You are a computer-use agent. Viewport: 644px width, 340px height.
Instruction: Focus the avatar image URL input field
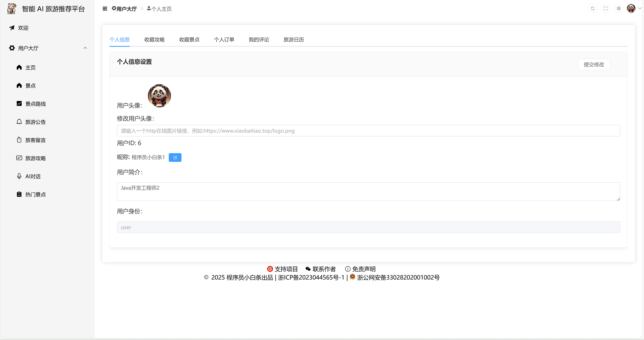click(x=368, y=131)
